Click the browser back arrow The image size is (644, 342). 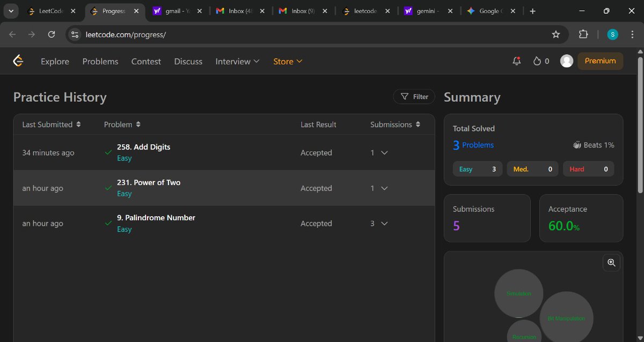(x=12, y=34)
